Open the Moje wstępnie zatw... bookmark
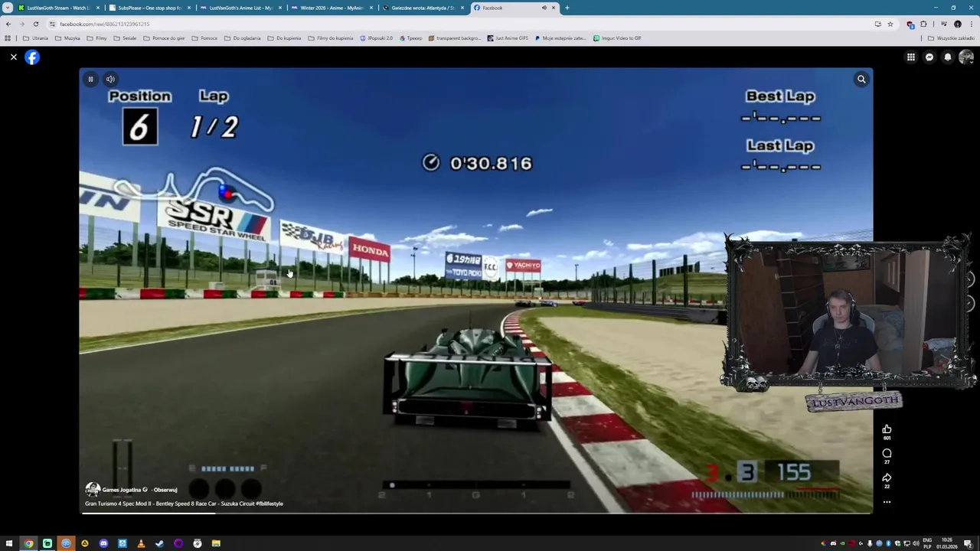The height and width of the screenshot is (551, 980). point(560,37)
